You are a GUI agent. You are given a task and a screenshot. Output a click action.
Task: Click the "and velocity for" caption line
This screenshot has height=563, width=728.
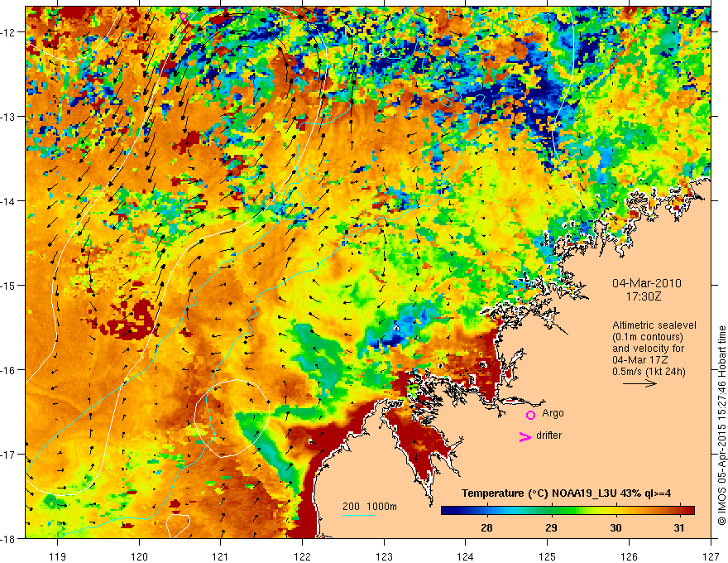pyautogui.click(x=648, y=349)
